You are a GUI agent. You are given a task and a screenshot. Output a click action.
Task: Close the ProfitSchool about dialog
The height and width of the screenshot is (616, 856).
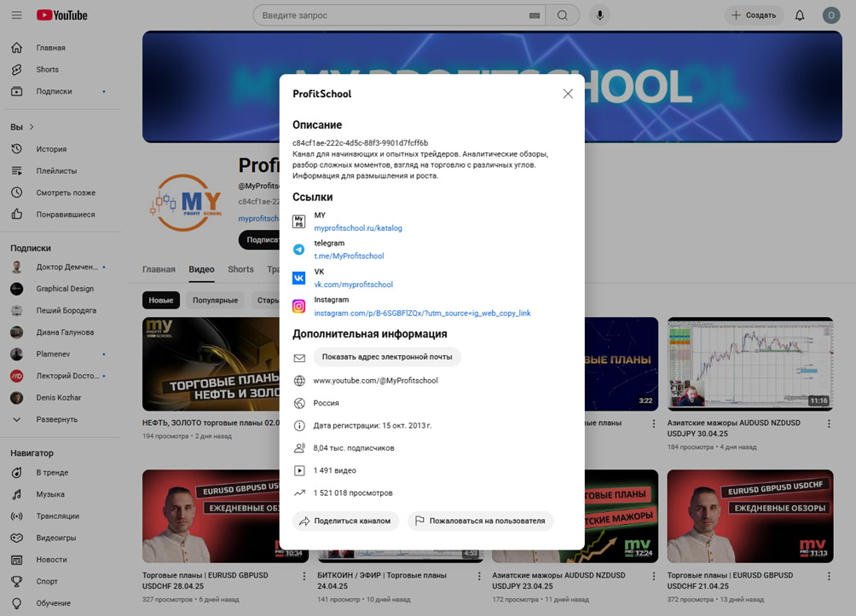coord(568,94)
